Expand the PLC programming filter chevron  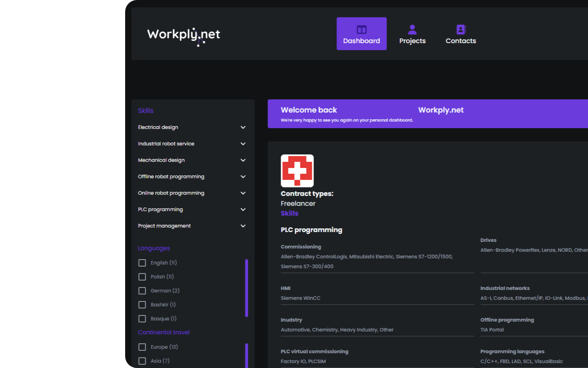point(243,209)
